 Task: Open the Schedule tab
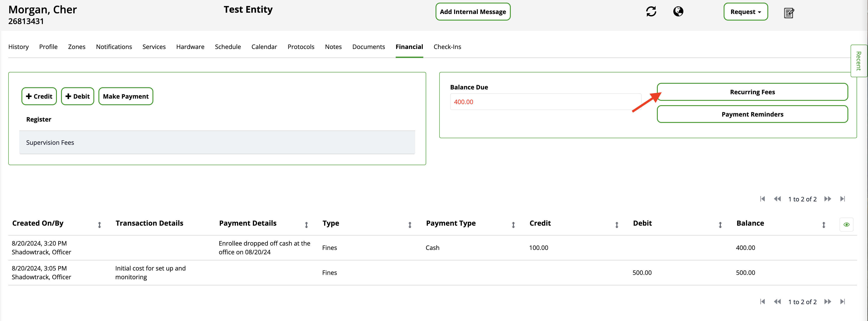click(228, 47)
